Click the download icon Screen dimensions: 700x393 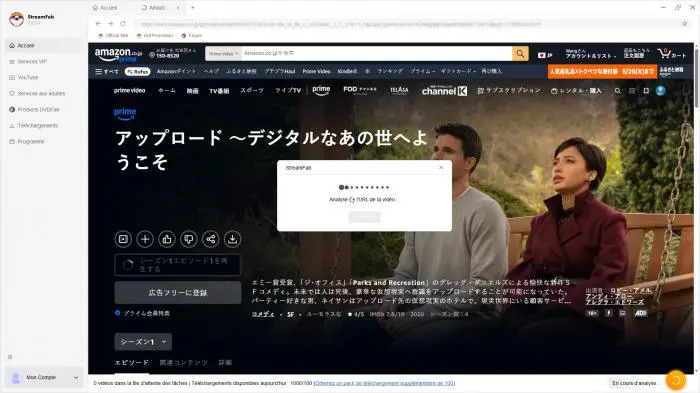coord(233,239)
